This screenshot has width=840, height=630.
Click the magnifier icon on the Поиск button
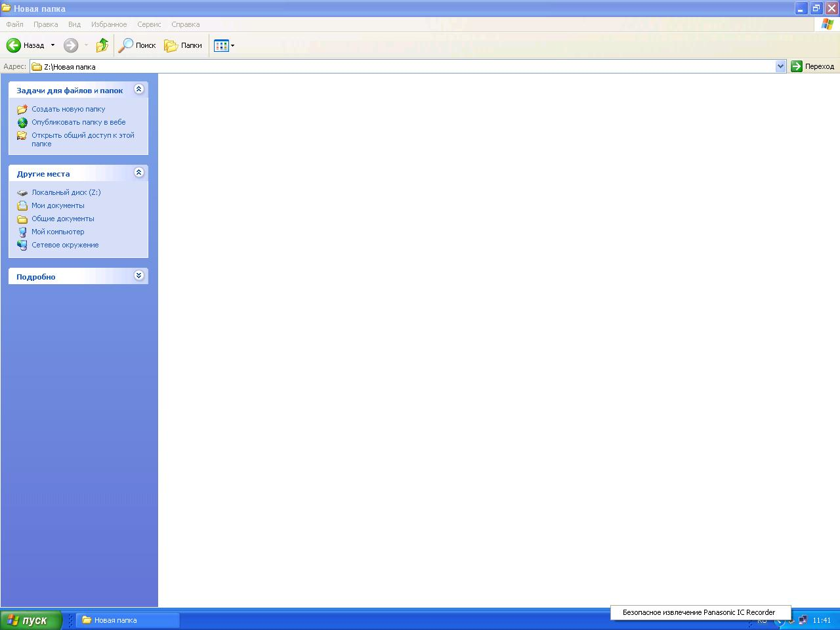pyautogui.click(x=125, y=45)
